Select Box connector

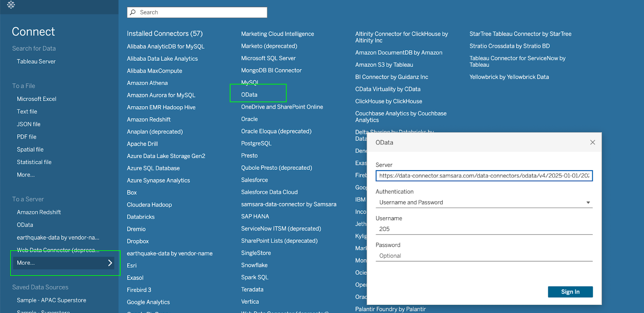pyautogui.click(x=132, y=193)
